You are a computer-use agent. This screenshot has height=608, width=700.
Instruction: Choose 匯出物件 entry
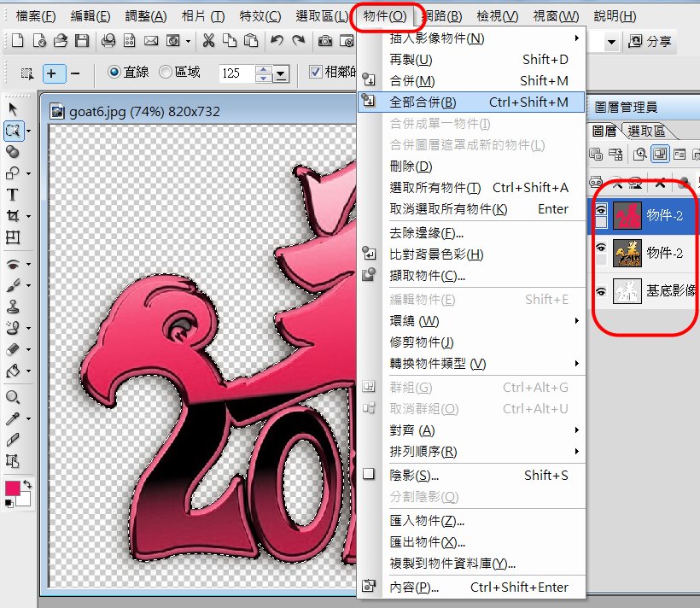coord(471,542)
